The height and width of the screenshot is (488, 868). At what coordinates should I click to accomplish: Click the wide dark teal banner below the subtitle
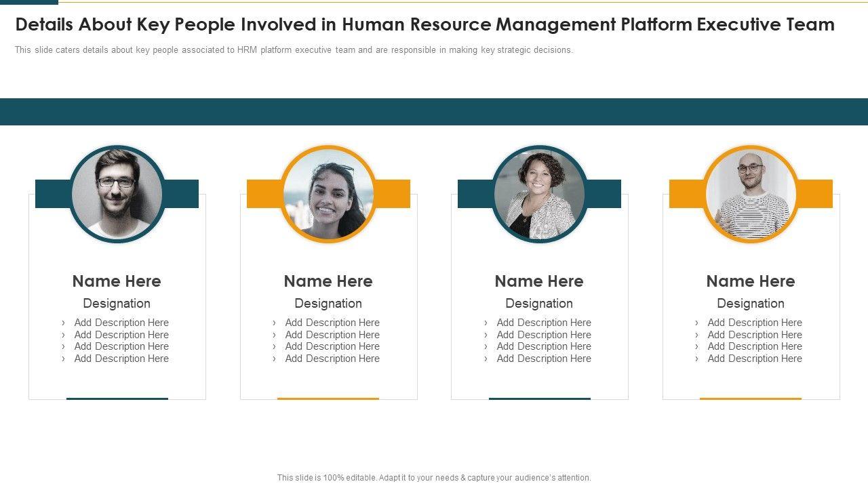(x=434, y=112)
